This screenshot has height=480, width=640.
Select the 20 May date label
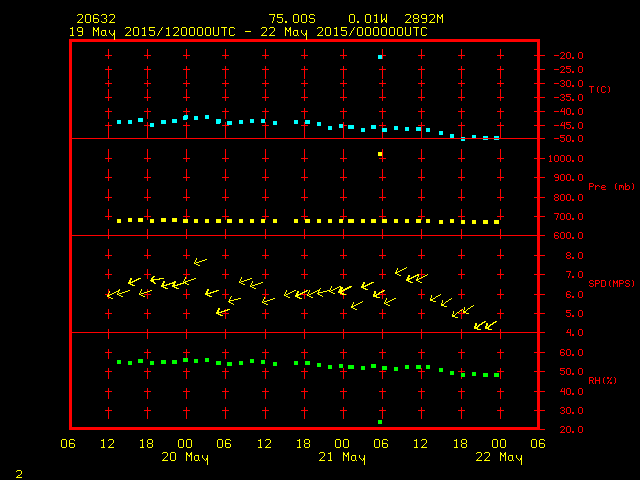tap(185, 458)
